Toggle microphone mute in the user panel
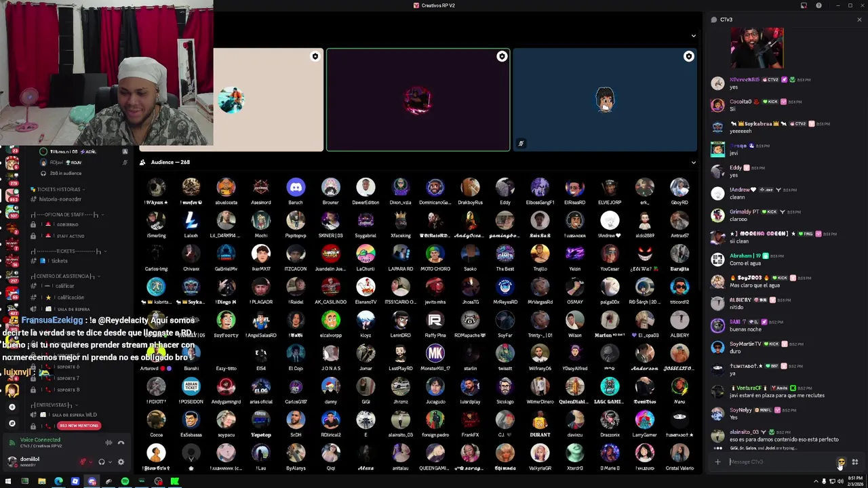 (83, 462)
